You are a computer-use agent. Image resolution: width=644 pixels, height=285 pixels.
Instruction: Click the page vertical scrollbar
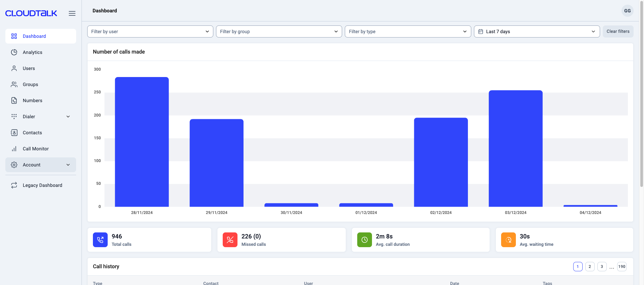[642, 94]
